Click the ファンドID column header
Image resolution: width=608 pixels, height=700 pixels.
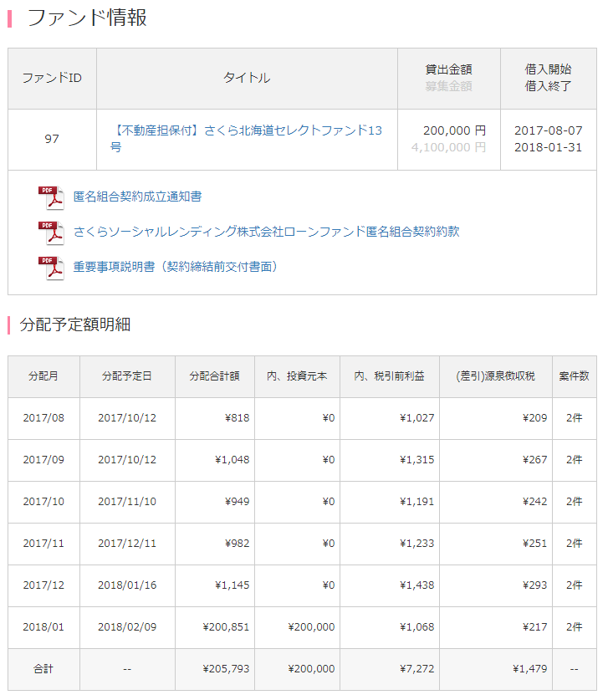point(52,79)
